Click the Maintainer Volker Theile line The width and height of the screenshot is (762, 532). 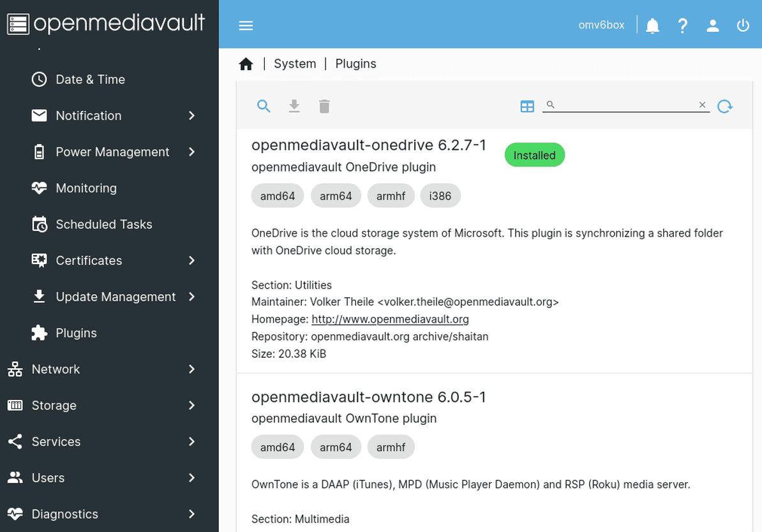click(405, 302)
